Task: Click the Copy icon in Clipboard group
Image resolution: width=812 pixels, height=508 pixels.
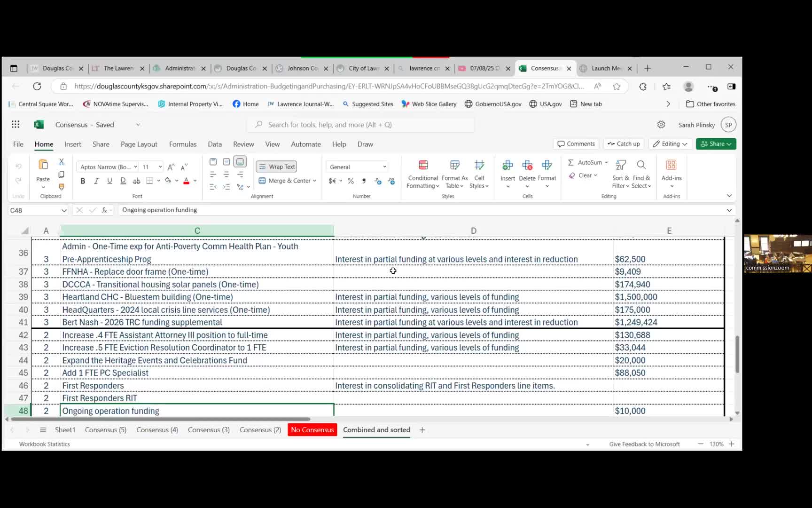Action: 61,175
